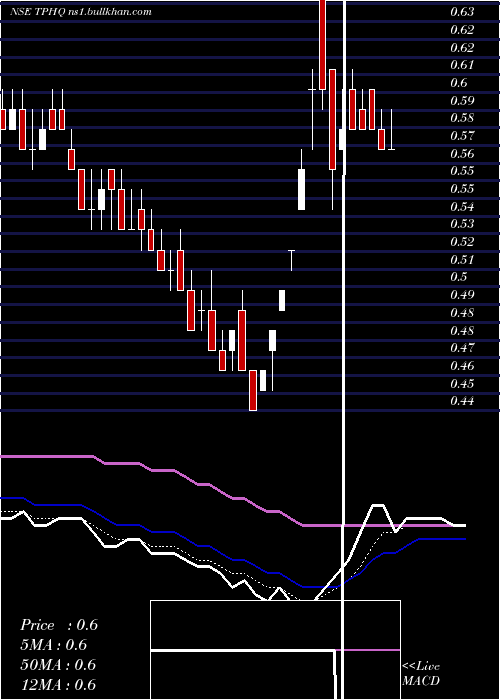Click the 0.54 price axis label
The height and width of the screenshot is (700, 500).
462,207
